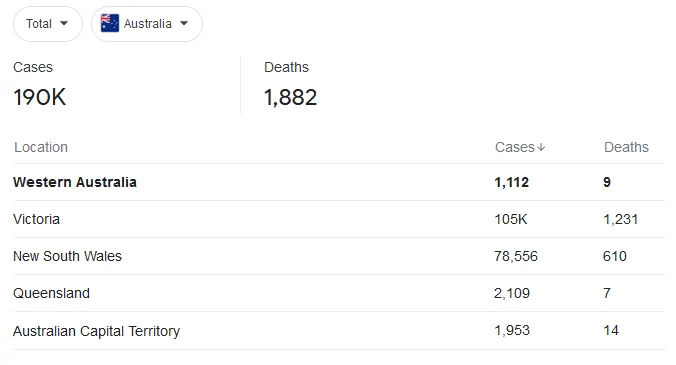Select the Victoria row

point(338,219)
